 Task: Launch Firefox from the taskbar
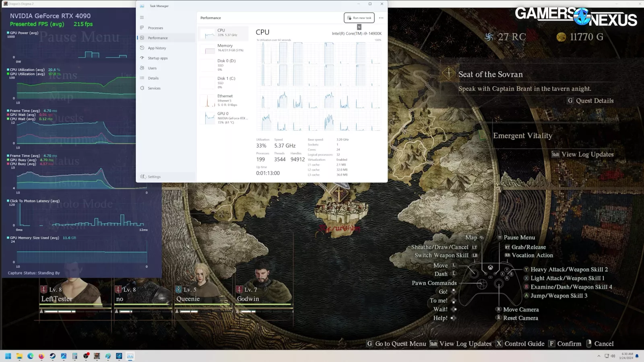41,356
